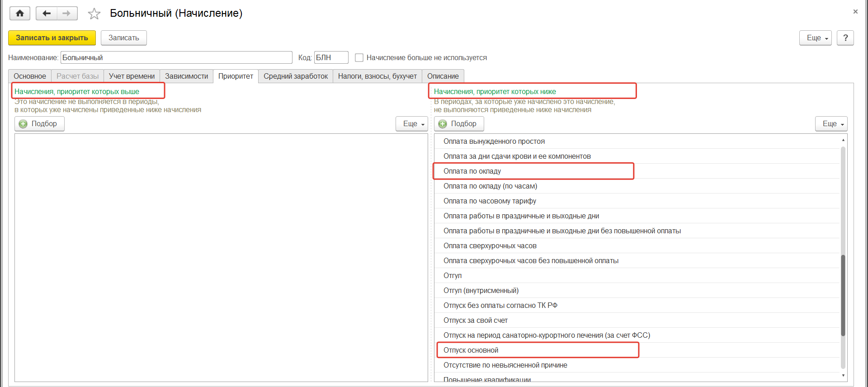Select 'Оплата по окладу' list row
This screenshot has height=387, width=868.
coord(472,171)
